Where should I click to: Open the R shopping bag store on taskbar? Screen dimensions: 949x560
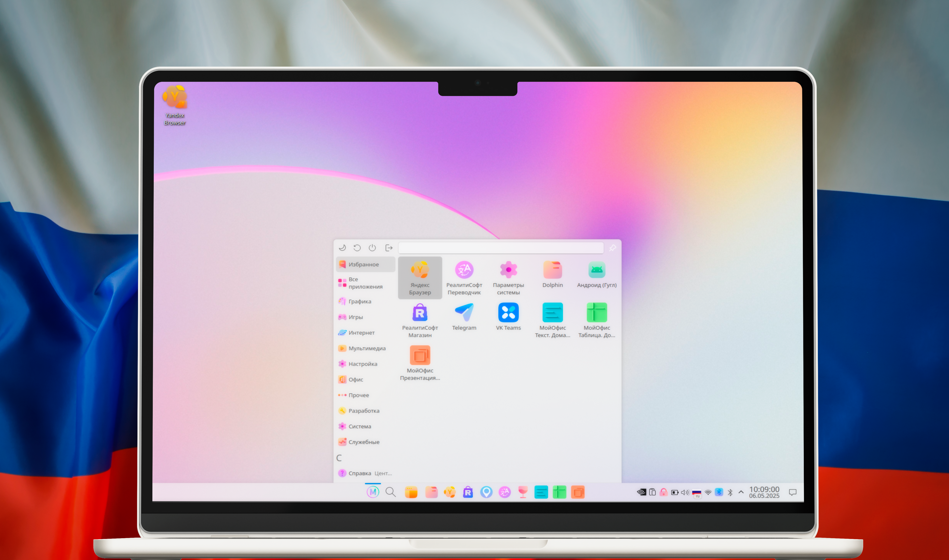(x=468, y=492)
